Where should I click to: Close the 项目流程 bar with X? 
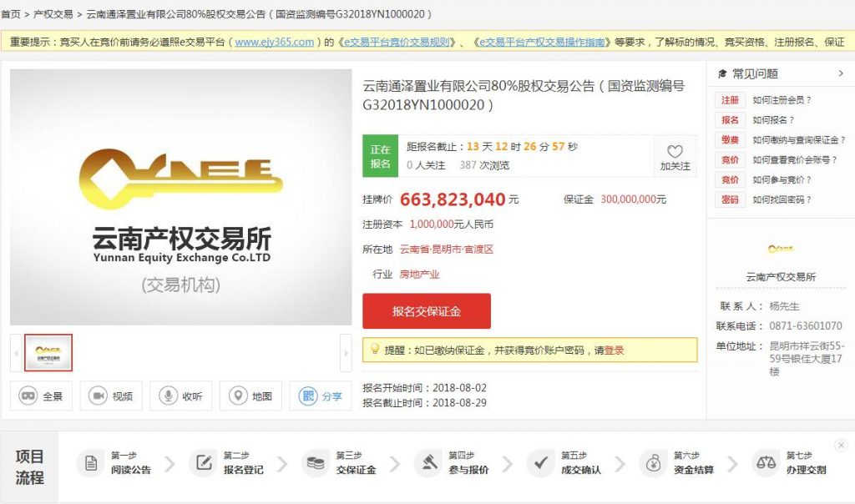tap(841, 445)
